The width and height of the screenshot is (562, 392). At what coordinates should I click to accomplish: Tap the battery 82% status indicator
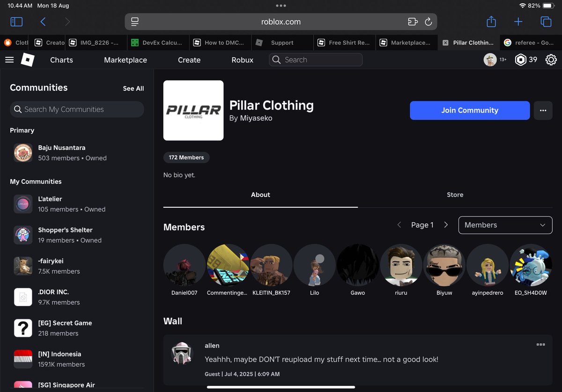[x=540, y=6]
